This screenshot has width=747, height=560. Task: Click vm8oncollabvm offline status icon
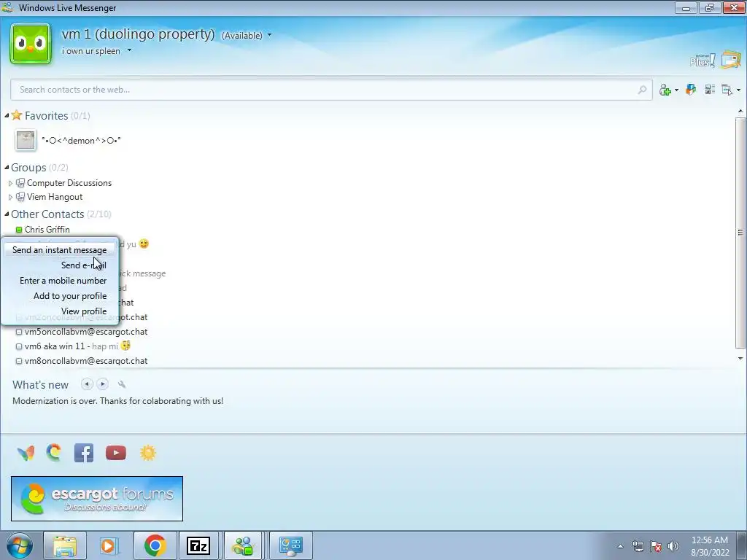pos(19,362)
